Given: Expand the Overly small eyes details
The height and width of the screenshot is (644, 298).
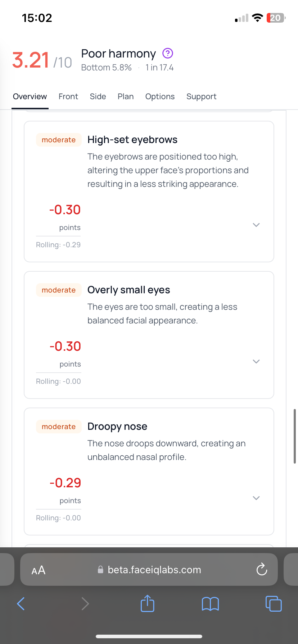Looking at the screenshot, I should point(256,362).
